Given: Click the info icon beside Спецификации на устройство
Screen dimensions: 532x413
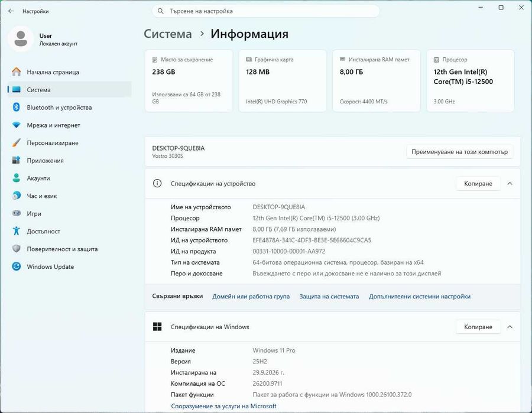Looking at the screenshot, I should point(157,183).
